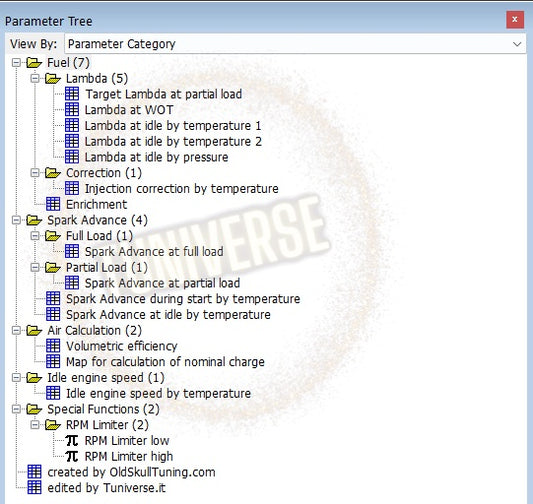Collapse the Air Calculation group
This screenshot has width=533, height=504.
pos(16,330)
